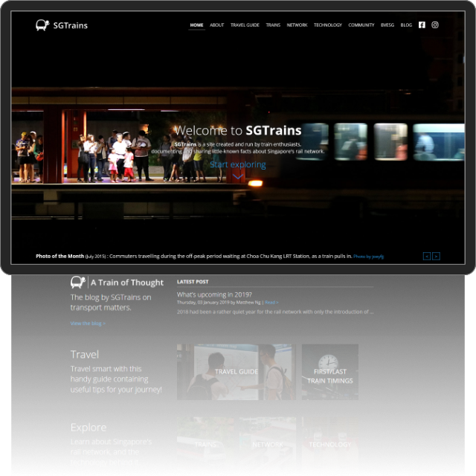
Task: Open the COMMUNITY menu item
Action: 361,25
